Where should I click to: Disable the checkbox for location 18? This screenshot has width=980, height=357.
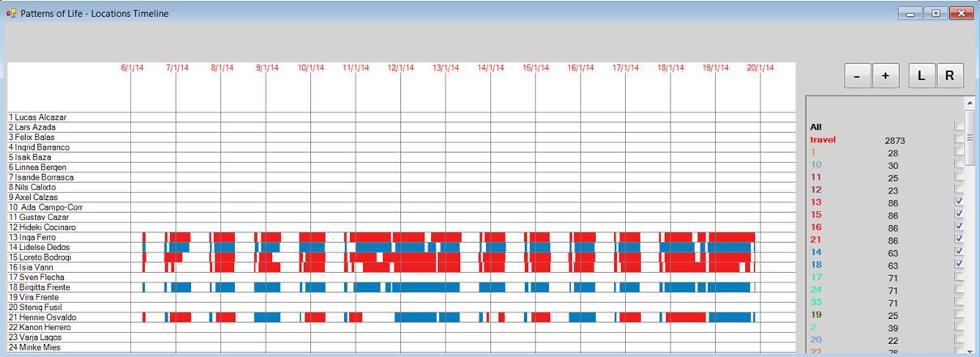pos(959,264)
